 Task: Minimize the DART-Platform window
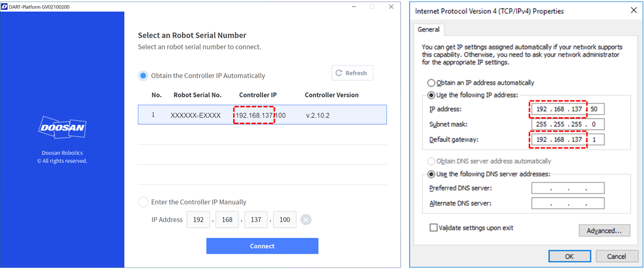coord(353,7)
